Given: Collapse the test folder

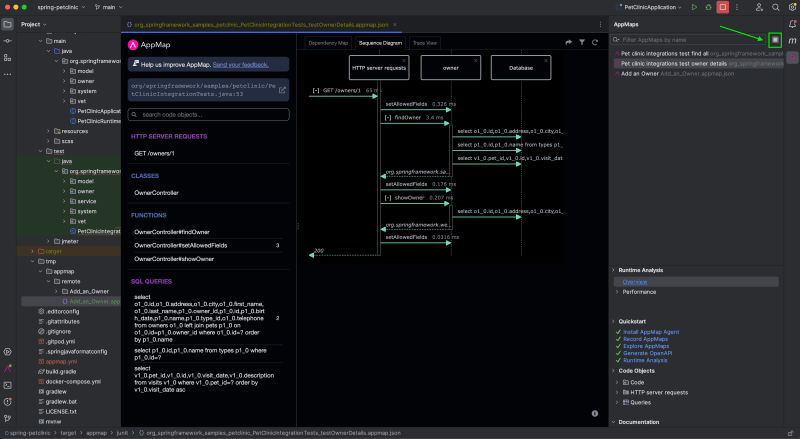Looking at the screenshot, I should pos(40,151).
